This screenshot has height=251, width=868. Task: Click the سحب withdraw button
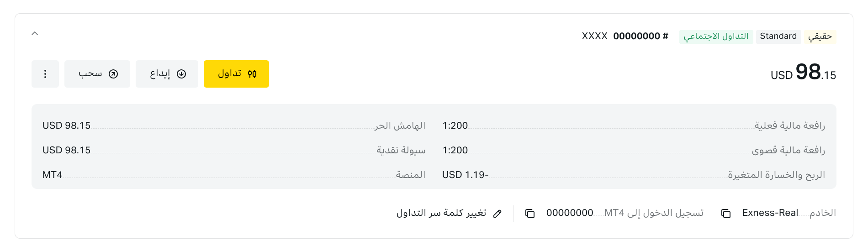click(x=97, y=74)
